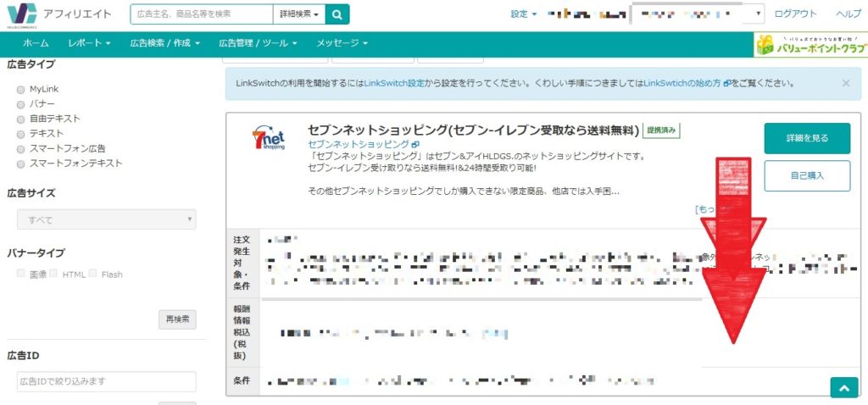Open the レポート menu
The image size is (868, 405).
tap(89, 43)
